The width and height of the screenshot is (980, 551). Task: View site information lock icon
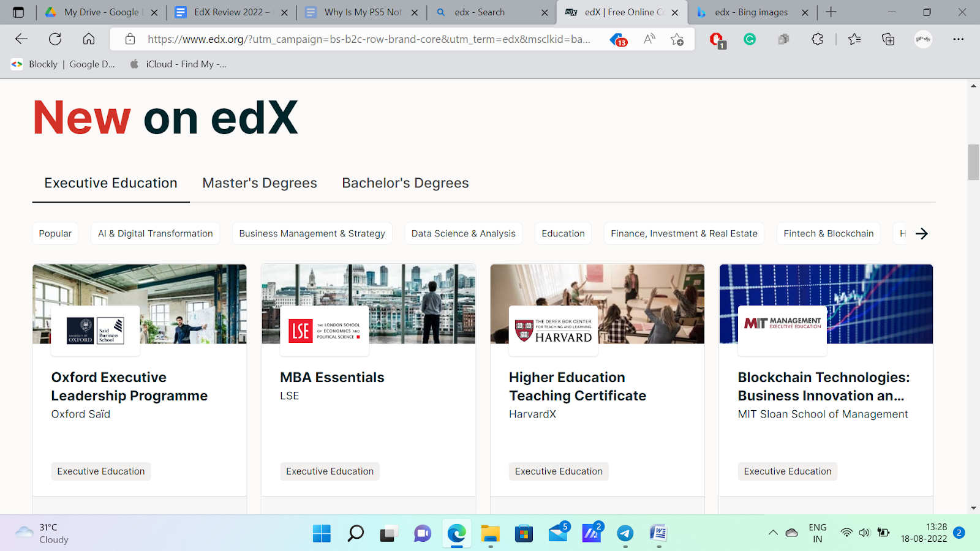click(x=130, y=39)
